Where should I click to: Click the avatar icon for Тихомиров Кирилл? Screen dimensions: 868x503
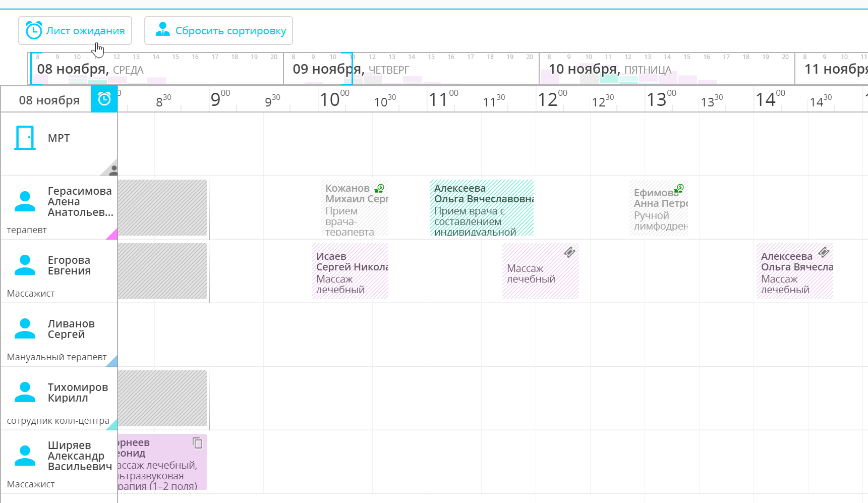click(25, 392)
